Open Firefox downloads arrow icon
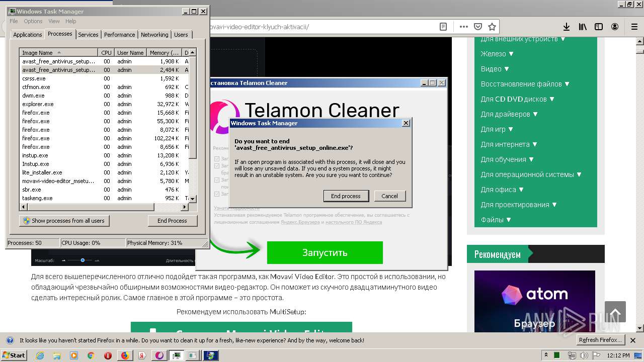Screen dimensions: 644x362 [x=566, y=27]
